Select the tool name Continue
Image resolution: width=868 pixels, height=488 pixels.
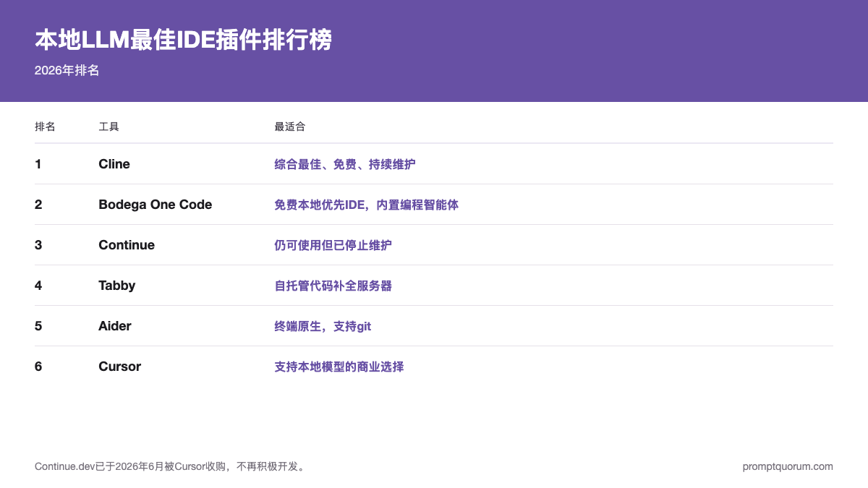coord(127,245)
